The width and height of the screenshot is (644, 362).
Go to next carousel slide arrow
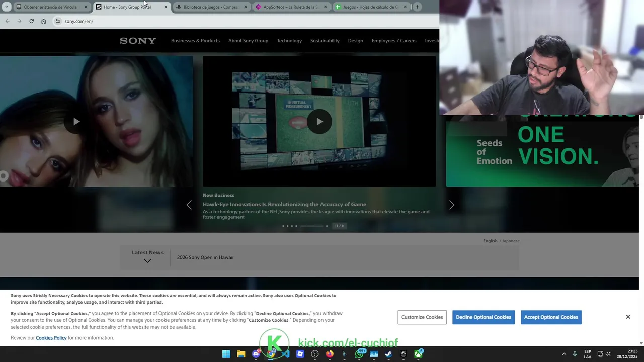[x=451, y=205]
